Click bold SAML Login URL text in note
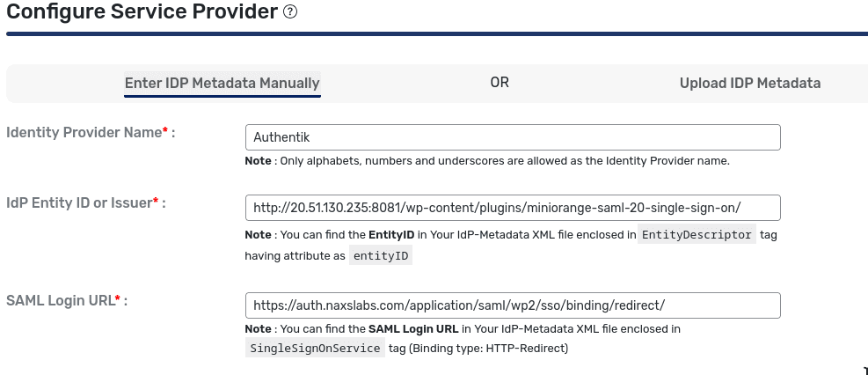The image size is (868, 375). coord(413,328)
